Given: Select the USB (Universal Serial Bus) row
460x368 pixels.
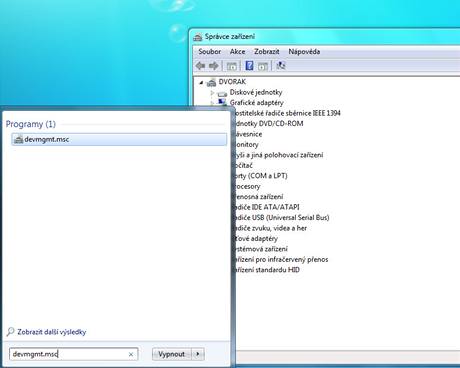Looking at the screenshot, I should click(x=281, y=218).
